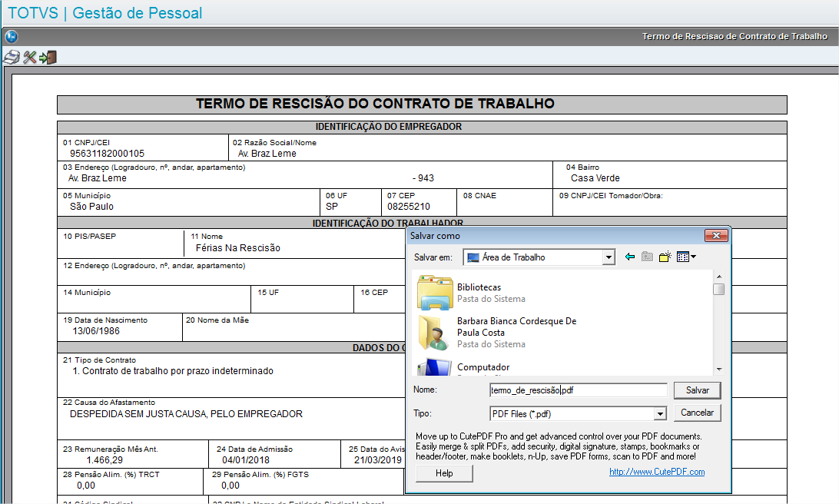
Task: Click the name 'Férias Na Rescisão'
Action: (238, 247)
